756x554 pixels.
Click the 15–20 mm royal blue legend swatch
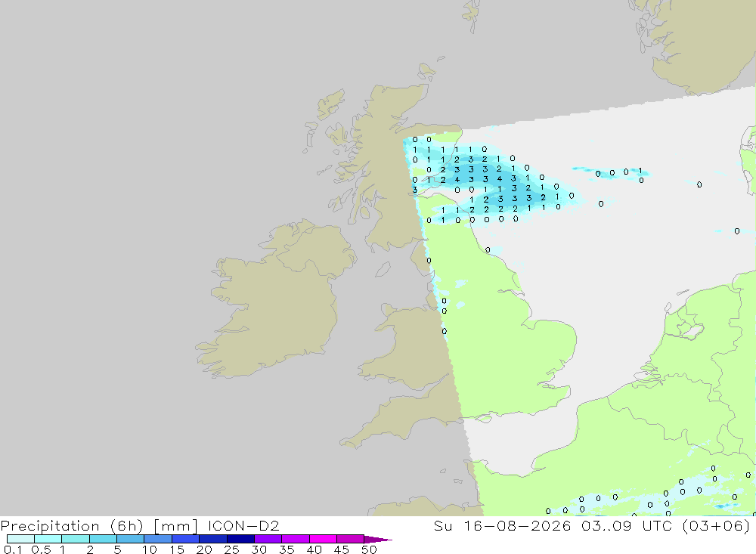point(185,539)
